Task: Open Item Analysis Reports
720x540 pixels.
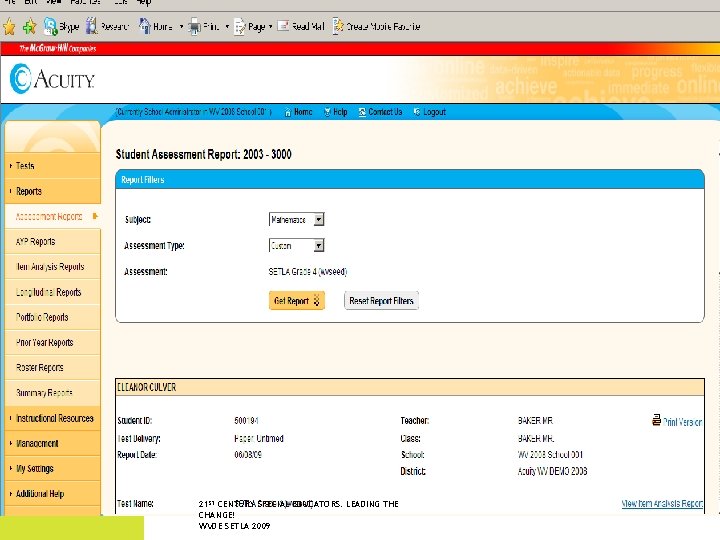Action: click(x=52, y=267)
